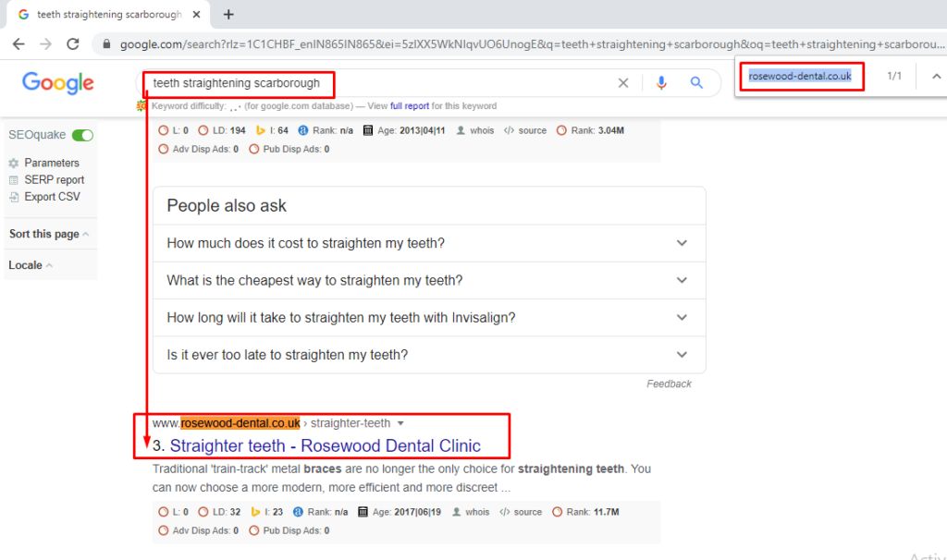Click the magnifying glass search icon

coord(697,83)
